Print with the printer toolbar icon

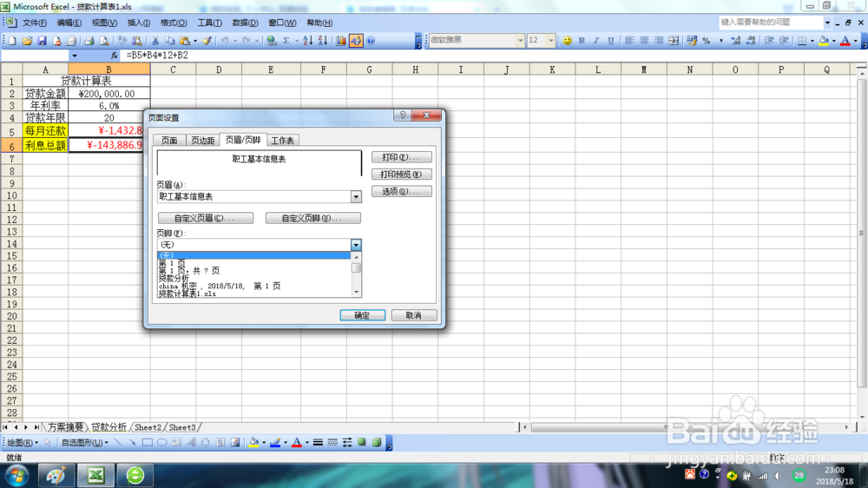click(x=89, y=41)
